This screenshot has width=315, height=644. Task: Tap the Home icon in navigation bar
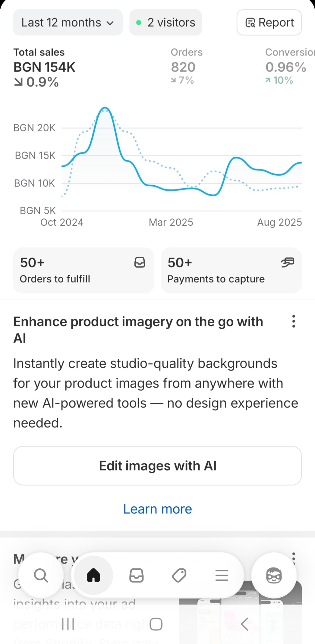click(94, 575)
